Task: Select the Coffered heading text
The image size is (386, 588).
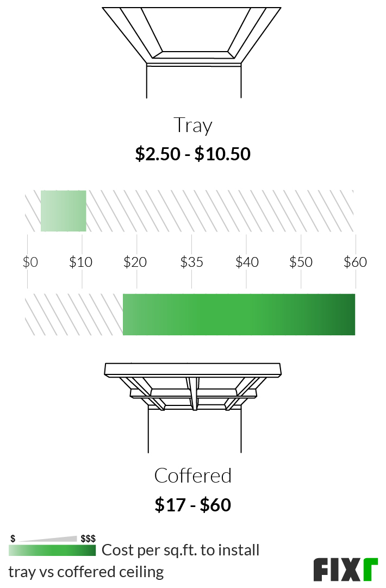Action: click(193, 476)
